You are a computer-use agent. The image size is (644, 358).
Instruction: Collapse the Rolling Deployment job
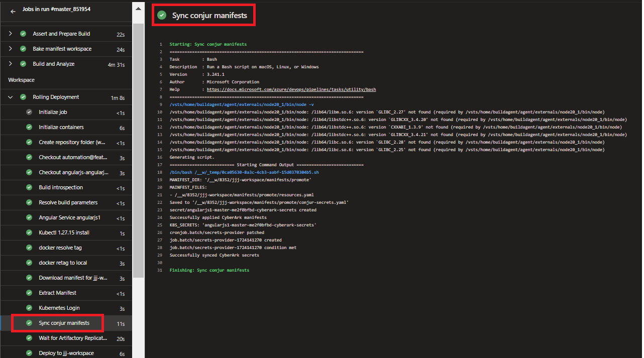point(10,97)
